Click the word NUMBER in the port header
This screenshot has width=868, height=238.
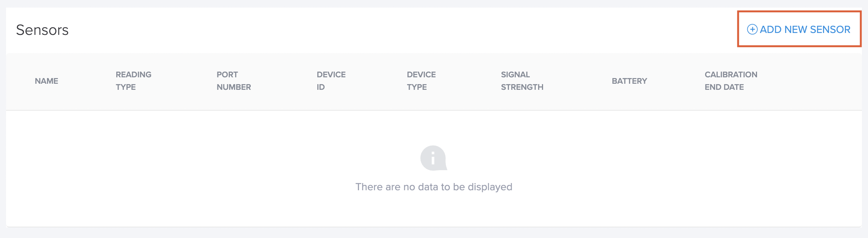pyautogui.click(x=234, y=87)
